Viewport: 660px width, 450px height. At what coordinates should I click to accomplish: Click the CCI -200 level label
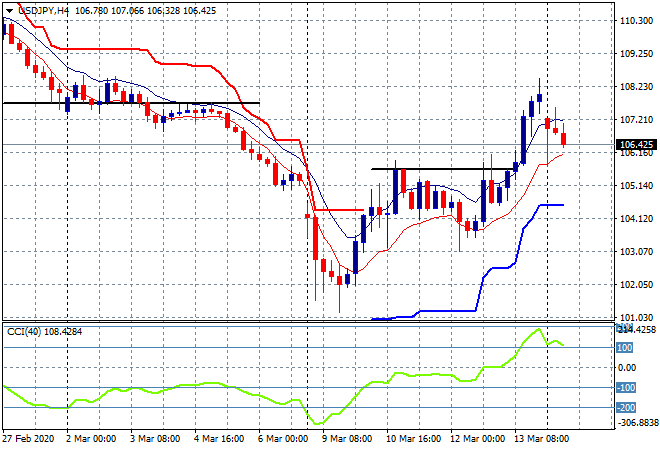point(626,407)
